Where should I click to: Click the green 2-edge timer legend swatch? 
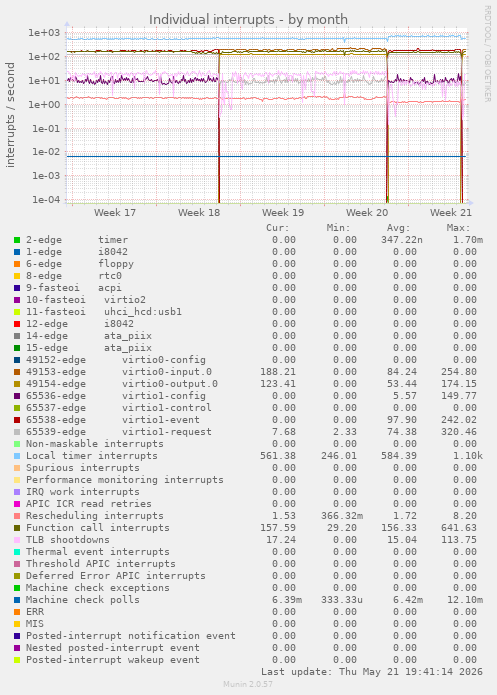click(x=17, y=240)
